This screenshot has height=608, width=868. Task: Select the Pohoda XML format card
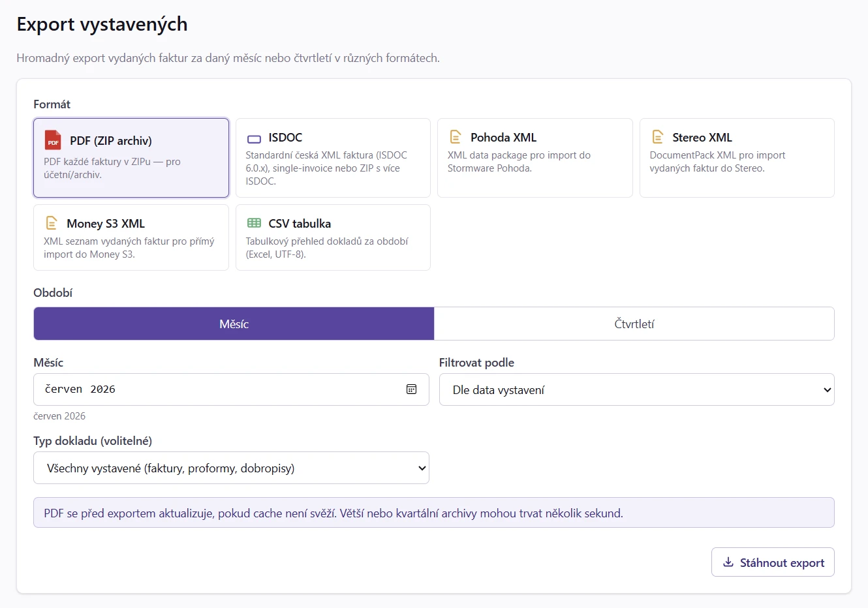(x=535, y=158)
